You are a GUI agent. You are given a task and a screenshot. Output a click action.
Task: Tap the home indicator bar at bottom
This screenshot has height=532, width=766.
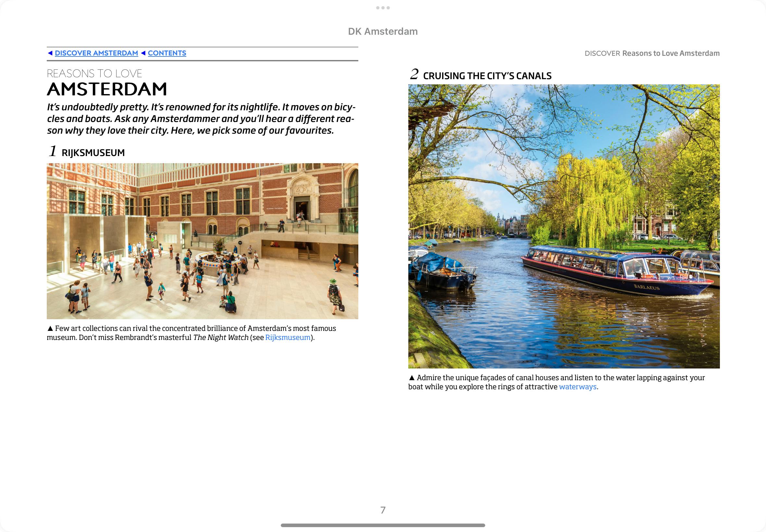click(383, 525)
